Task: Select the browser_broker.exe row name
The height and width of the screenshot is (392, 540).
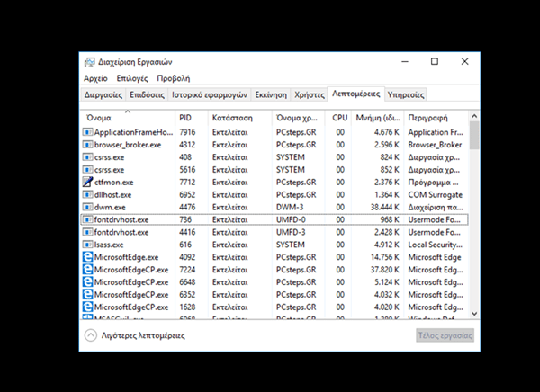Action: (128, 145)
